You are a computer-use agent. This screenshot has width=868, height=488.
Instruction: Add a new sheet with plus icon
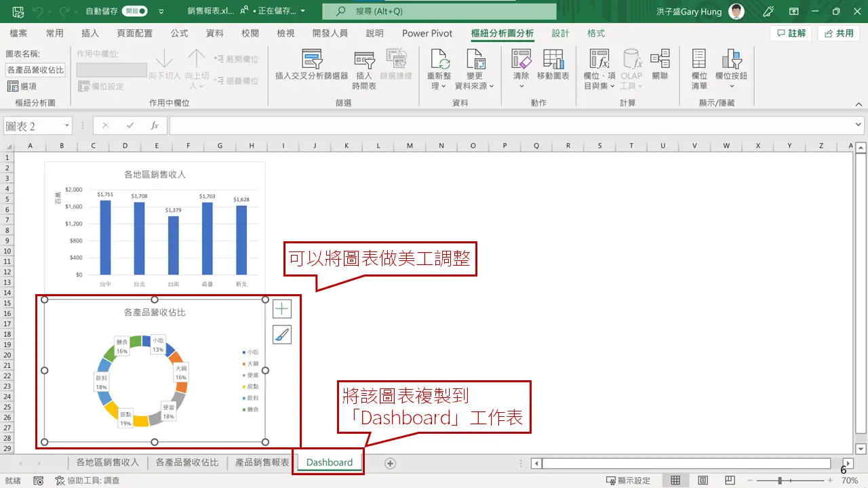click(390, 463)
